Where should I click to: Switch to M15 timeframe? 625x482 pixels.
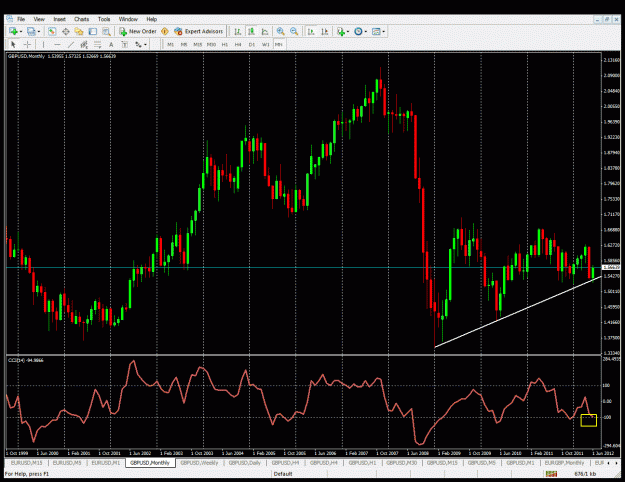coord(197,44)
